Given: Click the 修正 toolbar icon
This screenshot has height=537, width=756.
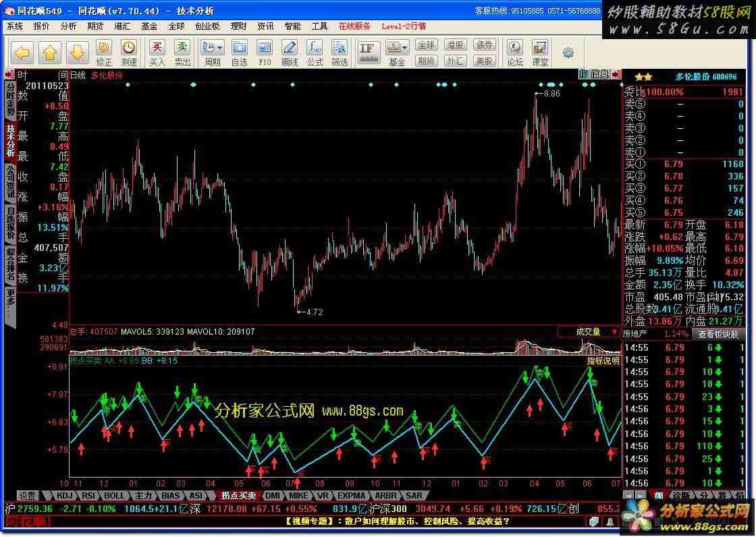Looking at the screenshot, I should [x=104, y=53].
